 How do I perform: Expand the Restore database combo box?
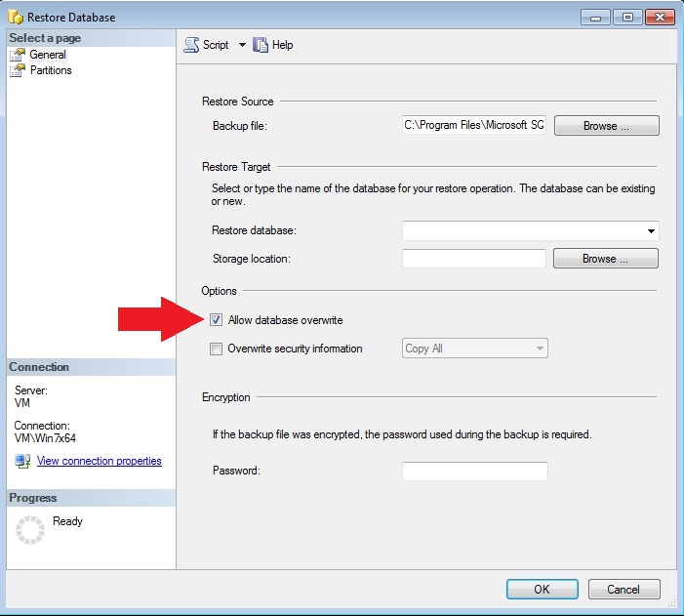click(650, 231)
